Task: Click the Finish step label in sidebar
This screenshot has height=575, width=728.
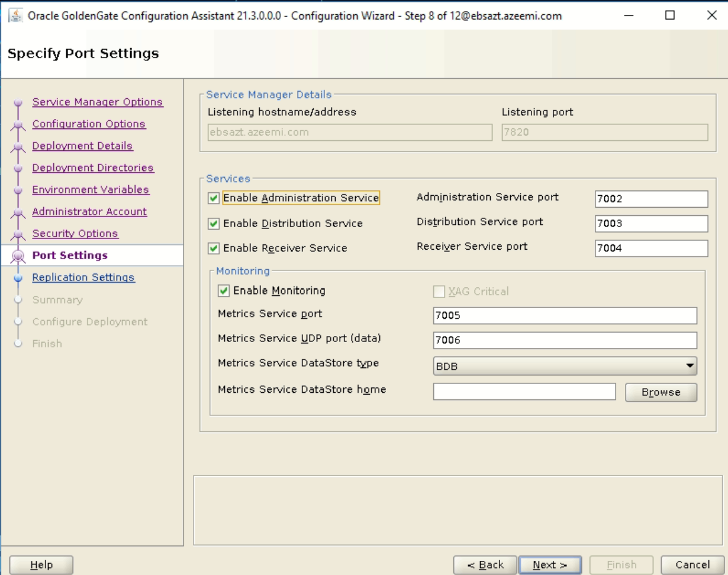Action: [47, 344]
